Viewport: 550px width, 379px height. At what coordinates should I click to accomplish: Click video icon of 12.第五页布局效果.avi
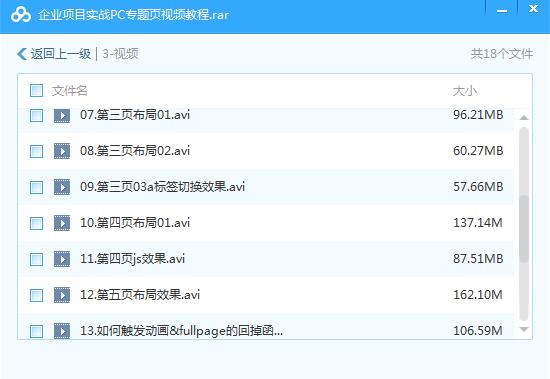point(62,295)
